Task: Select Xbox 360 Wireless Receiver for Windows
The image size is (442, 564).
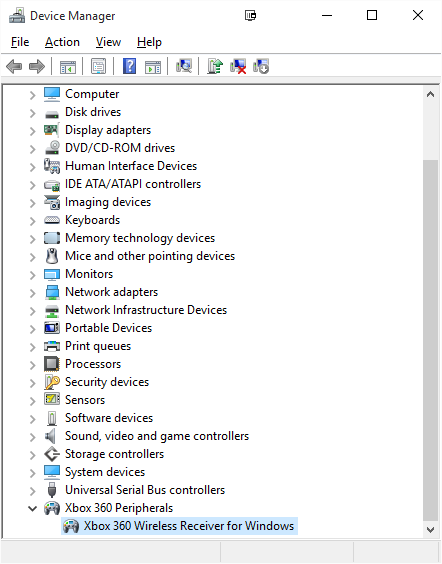Action: (x=179, y=526)
